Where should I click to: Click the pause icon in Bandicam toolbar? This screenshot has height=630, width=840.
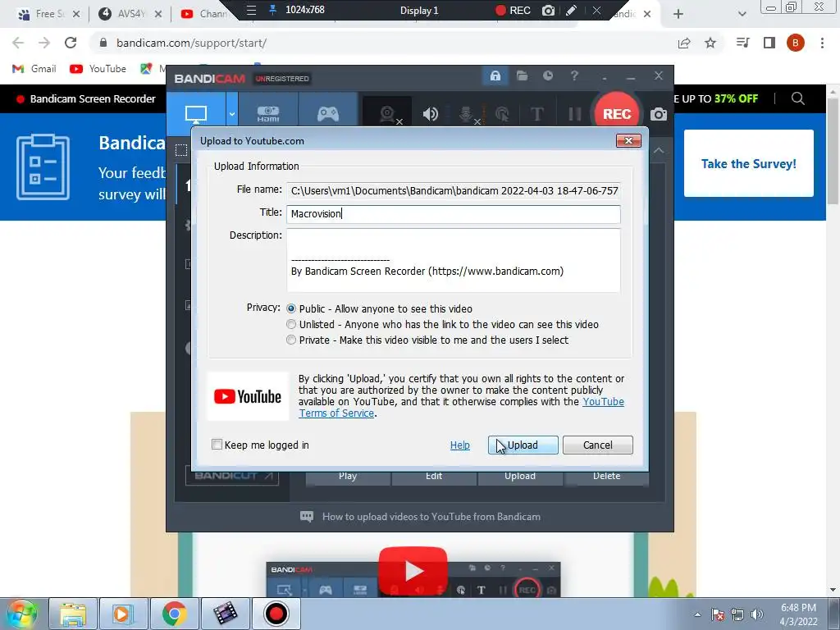pos(575,113)
